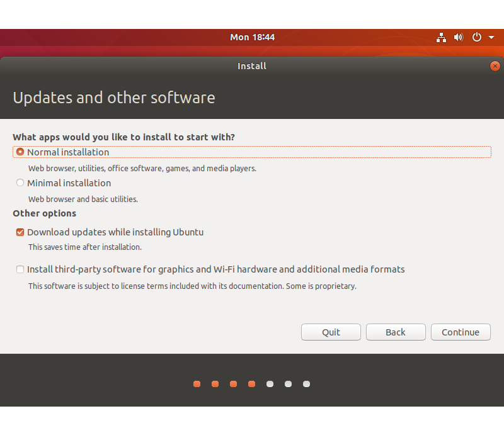Open the wired network status icon
The height and width of the screenshot is (428, 504).
(x=441, y=38)
